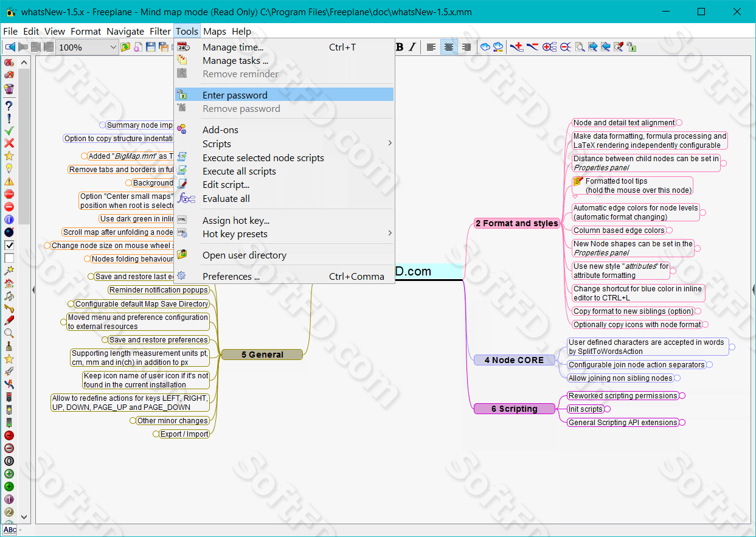Click the remove node red minus icon
The height and width of the screenshot is (537, 756).
[x=532, y=47]
